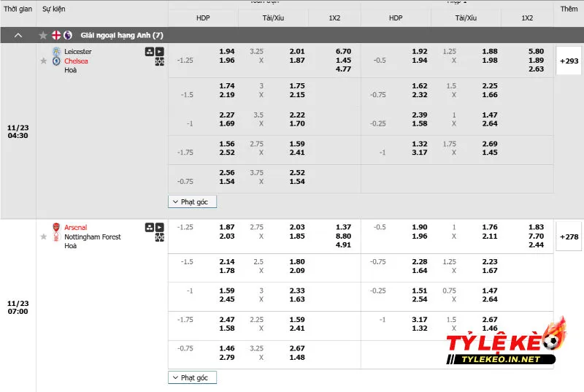Image resolution: width=584 pixels, height=392 pixels.
Task: Expand Phạt góc dropdown under Arsenal match
Action: [193, 377]
